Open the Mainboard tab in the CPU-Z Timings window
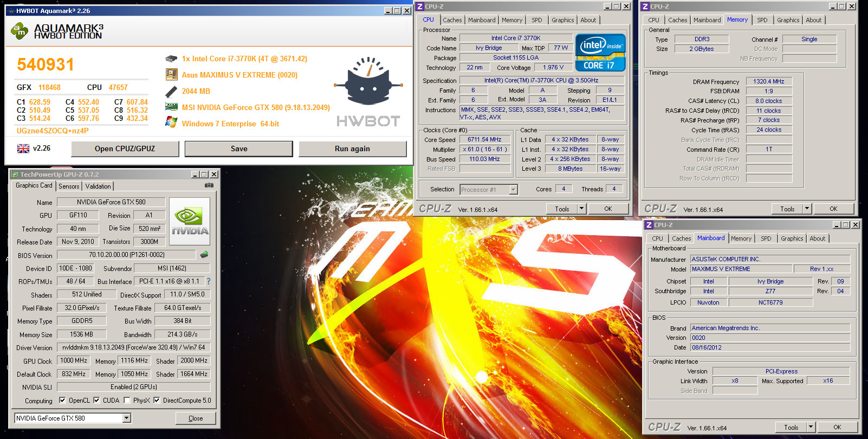 (707, 20)
